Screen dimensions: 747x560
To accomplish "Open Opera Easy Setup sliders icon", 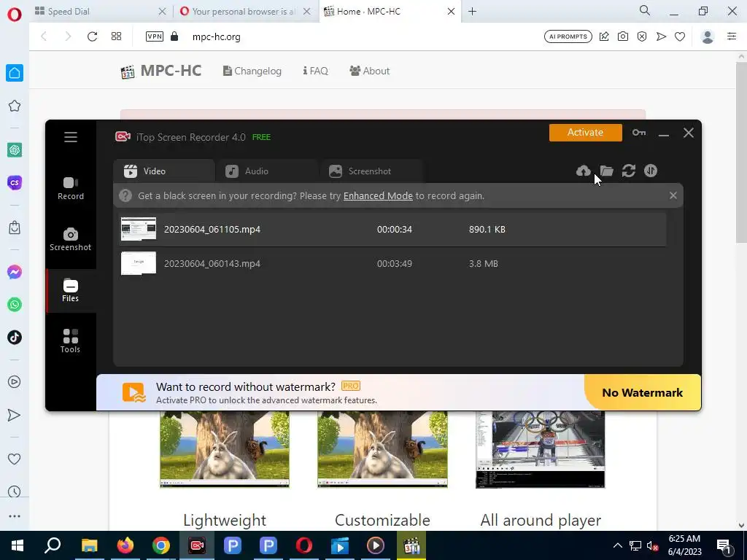I will pos(732,36).
